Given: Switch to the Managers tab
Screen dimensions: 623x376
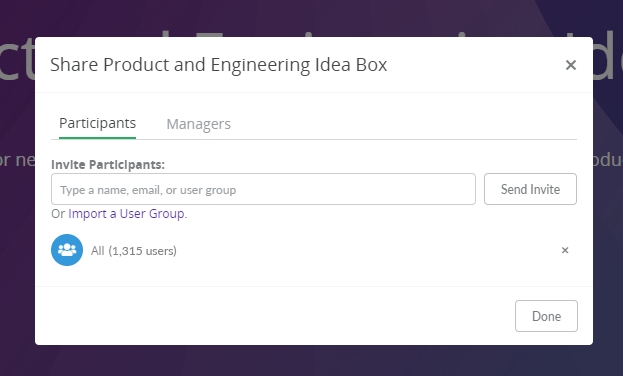Looking at the screenshot, I should (198, 124).
